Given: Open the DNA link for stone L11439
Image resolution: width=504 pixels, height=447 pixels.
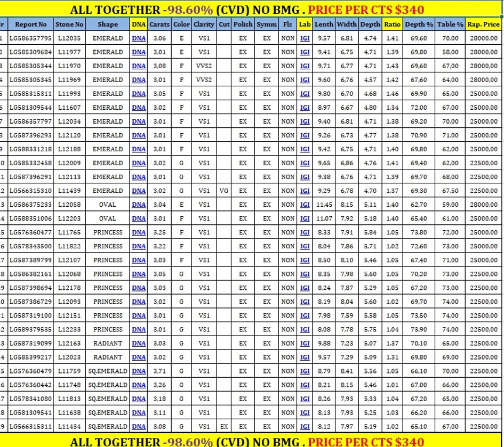Looking at the screenshot, I should [x=139, y=191].
